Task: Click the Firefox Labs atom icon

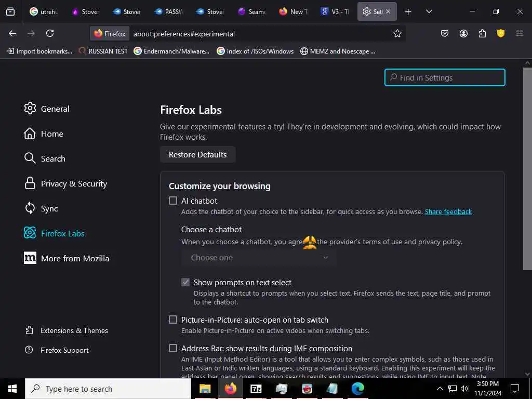Action: [x=30, y=233]
